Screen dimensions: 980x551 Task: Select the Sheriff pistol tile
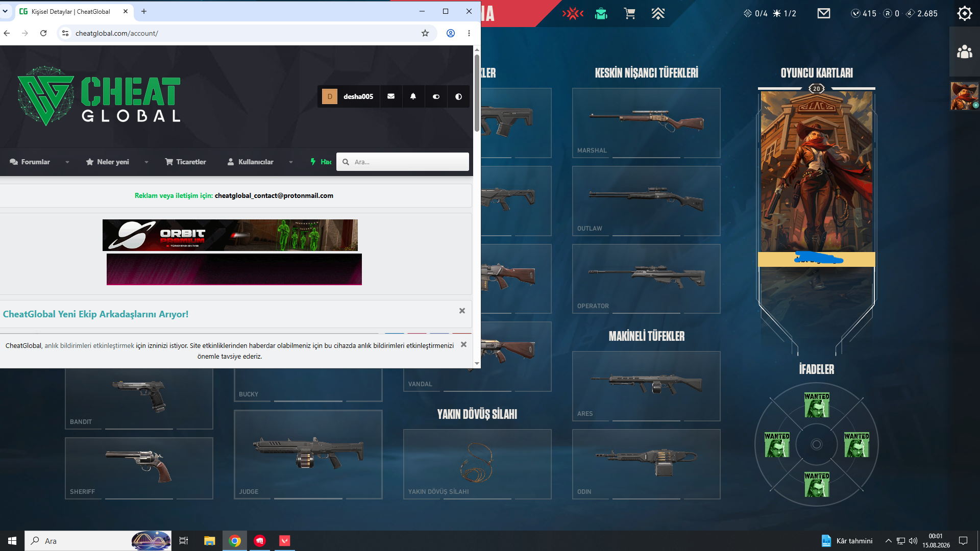click(139, 468)
